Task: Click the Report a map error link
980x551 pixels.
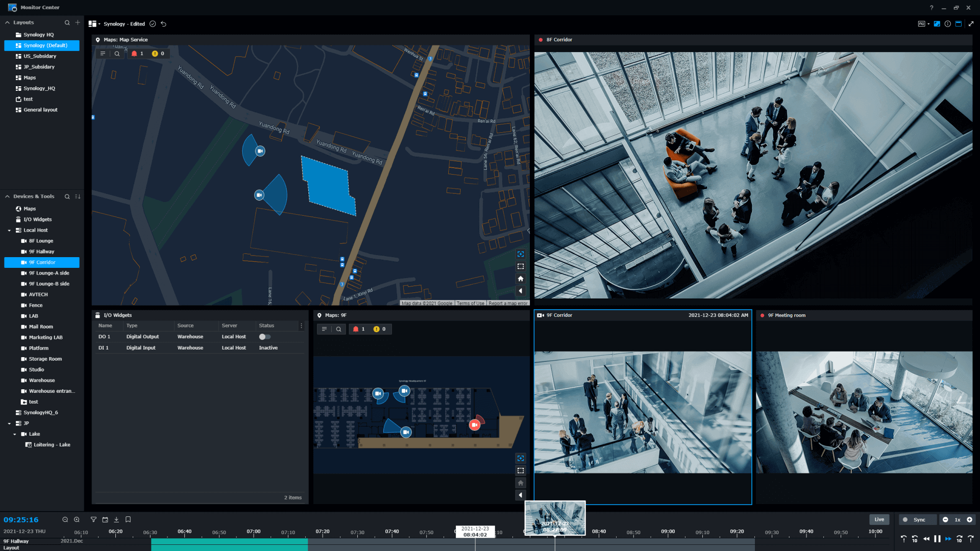Action: pyautogui.click(x=508, y=303)
